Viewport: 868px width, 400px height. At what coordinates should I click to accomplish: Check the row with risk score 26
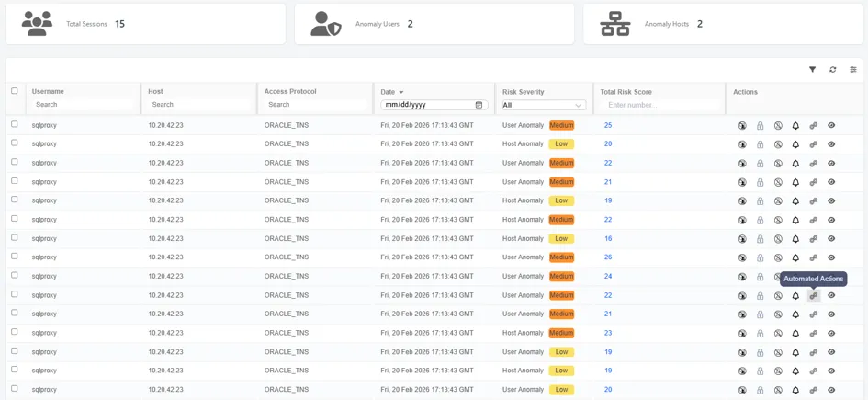(15, 256)
